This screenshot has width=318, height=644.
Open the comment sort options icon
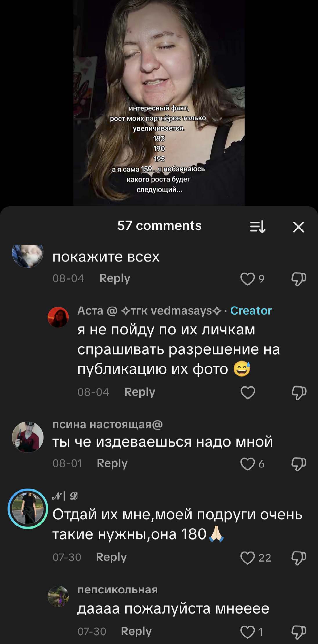(258, 227)
